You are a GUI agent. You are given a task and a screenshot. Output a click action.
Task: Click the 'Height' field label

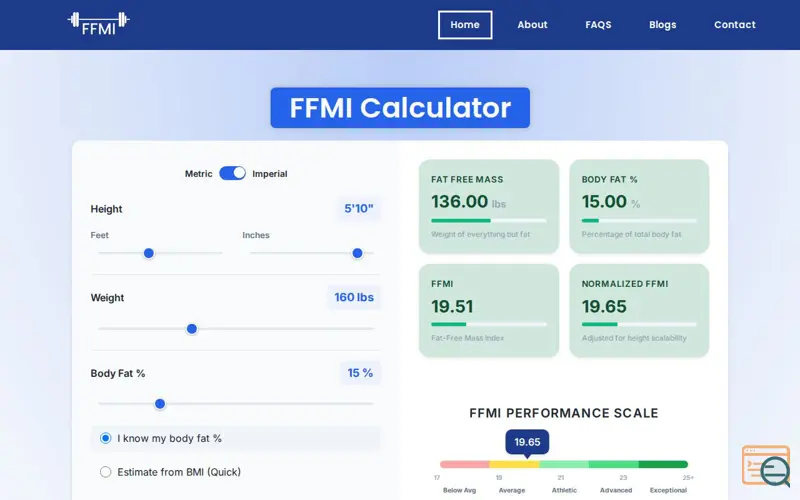click(x=106, y=209)
